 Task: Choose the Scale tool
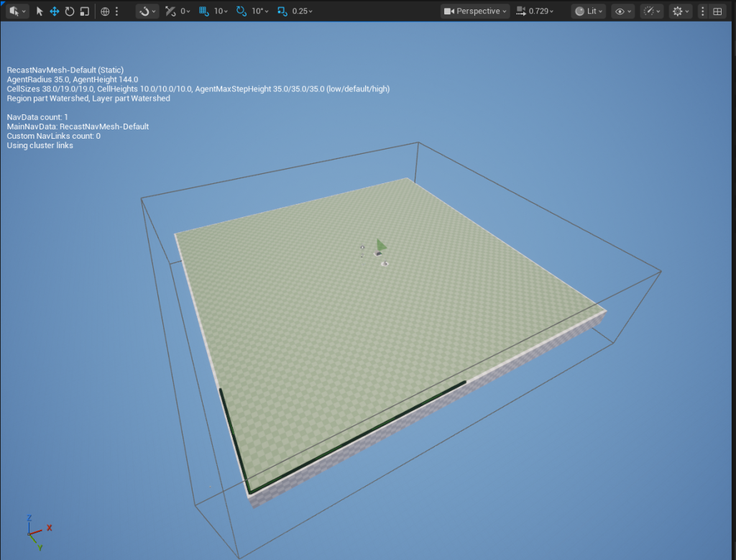pyautogui.click(x=84, y=12)
